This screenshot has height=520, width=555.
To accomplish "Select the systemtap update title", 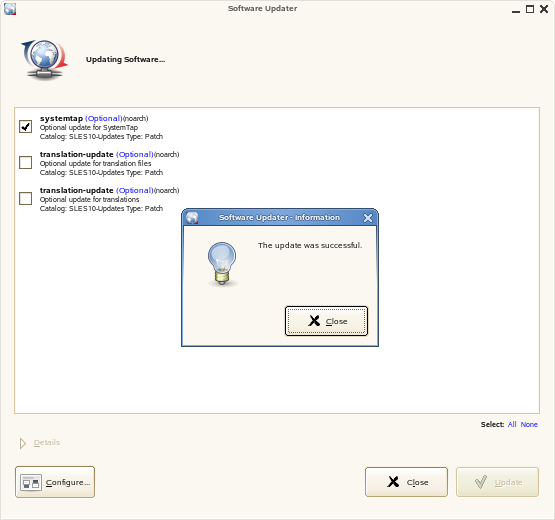I will coord(61,118).
